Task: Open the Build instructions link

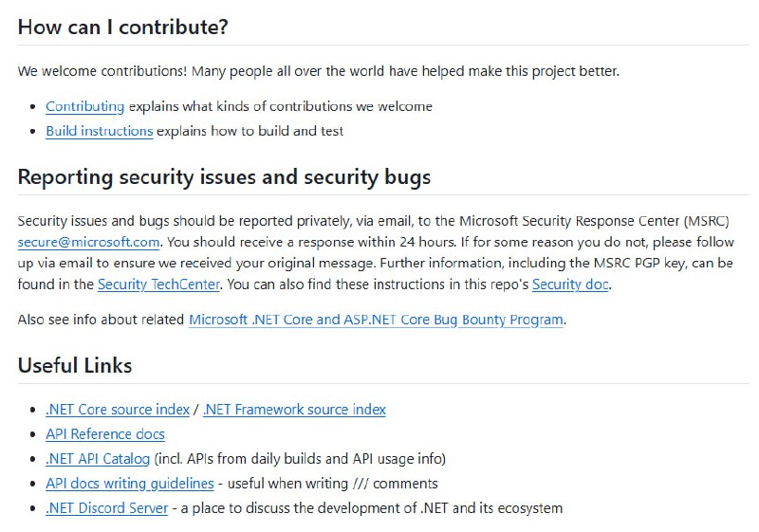Action: click(x=99, y=131)
